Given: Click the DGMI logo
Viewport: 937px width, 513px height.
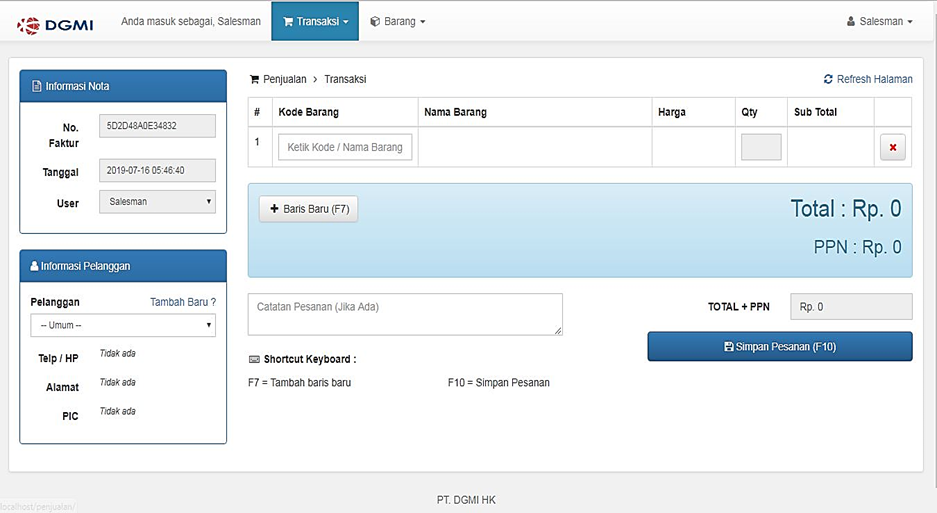Looking at the screenshot, I should tap(55, 25).
